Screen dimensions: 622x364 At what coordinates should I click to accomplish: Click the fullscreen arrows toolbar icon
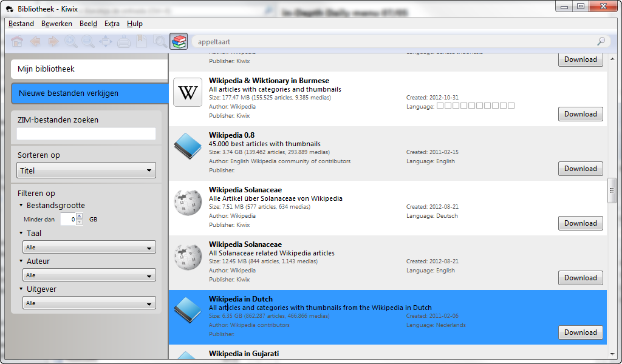coord(106,42)
